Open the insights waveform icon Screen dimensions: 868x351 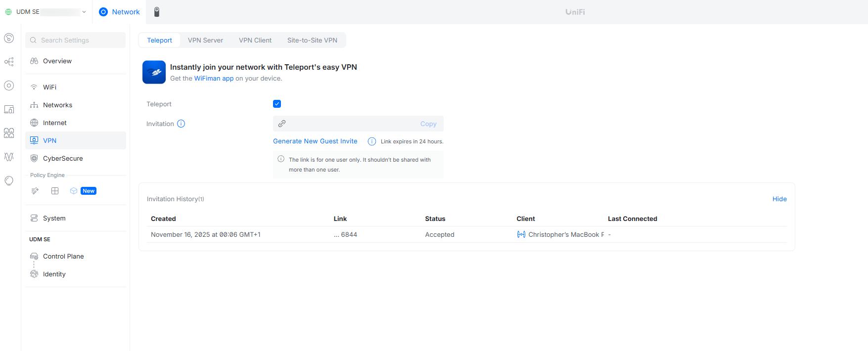pyautogui.click(x=9, y=157)
